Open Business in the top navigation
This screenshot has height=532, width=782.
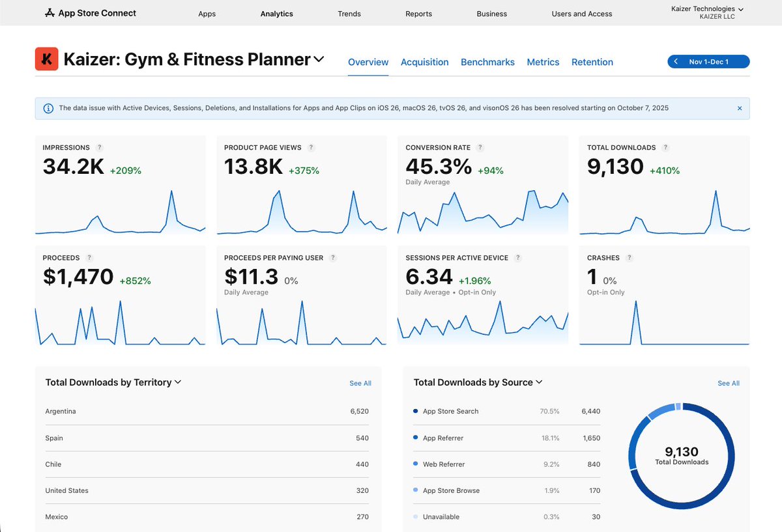click(x=492, y=14)
